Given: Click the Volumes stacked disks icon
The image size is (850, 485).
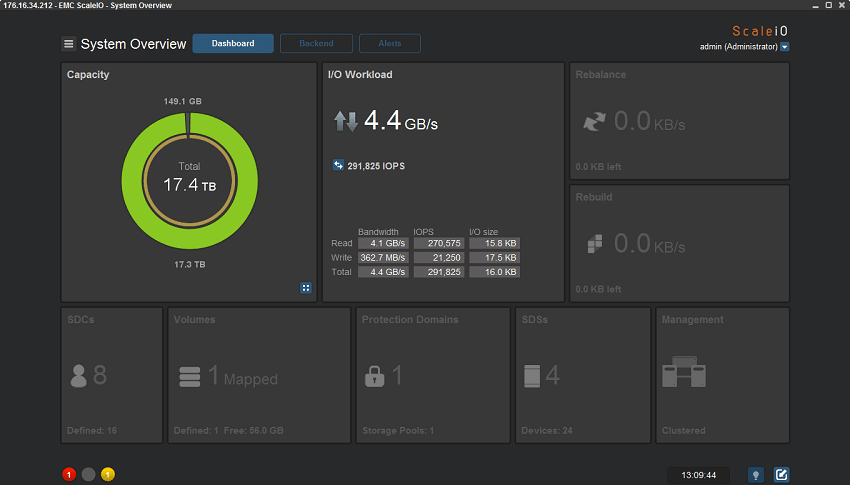Looking at the screenshot, I should (190, 377).
